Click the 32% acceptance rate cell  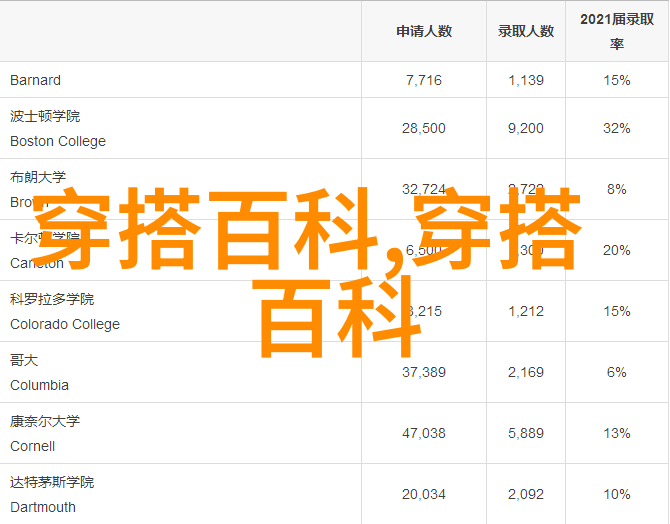616,128
